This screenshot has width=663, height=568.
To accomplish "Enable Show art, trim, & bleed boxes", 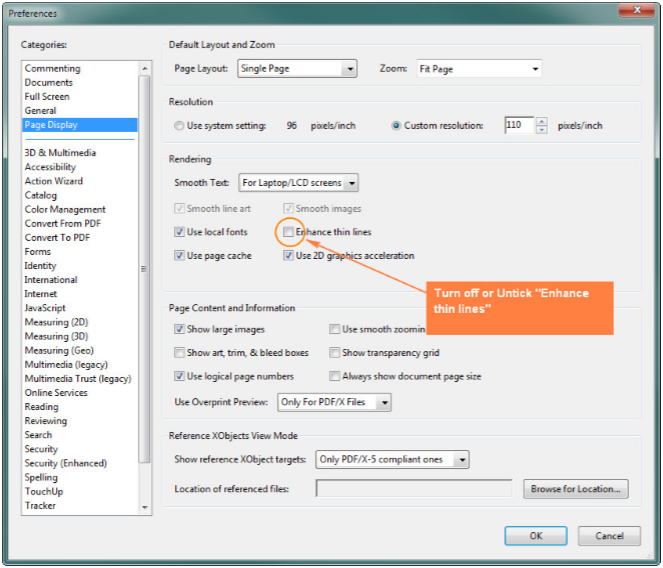I will coord(179,353).
